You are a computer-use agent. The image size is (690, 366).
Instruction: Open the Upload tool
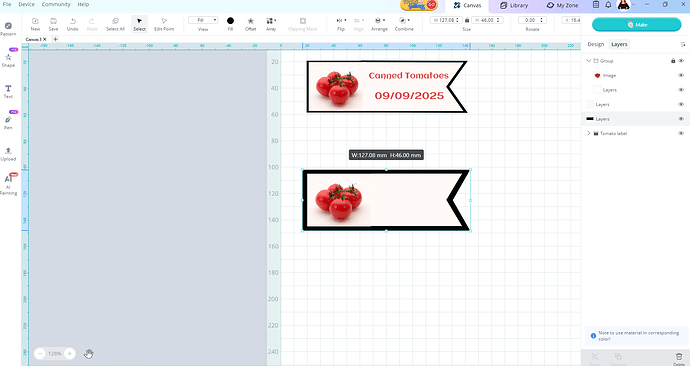tap(8, 154)
